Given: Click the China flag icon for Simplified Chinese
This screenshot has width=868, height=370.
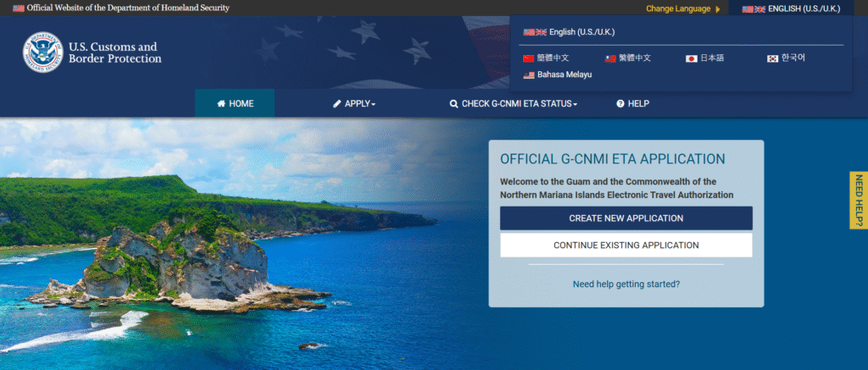Looking at the screenshot, I should [x=528, y=58].
